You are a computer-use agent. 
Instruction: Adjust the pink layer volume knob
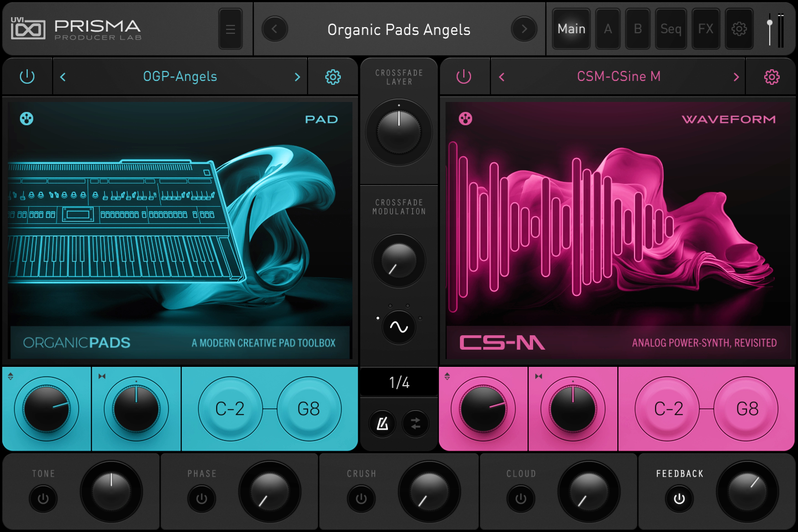coord(483,409)
